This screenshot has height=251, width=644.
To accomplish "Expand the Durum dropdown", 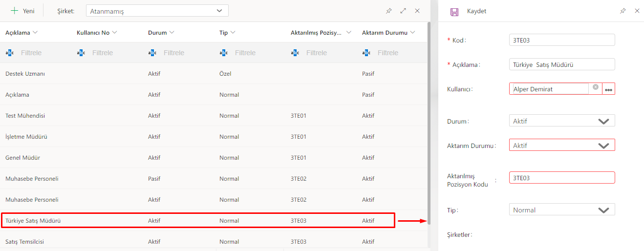I will click(x=603, y=121).
